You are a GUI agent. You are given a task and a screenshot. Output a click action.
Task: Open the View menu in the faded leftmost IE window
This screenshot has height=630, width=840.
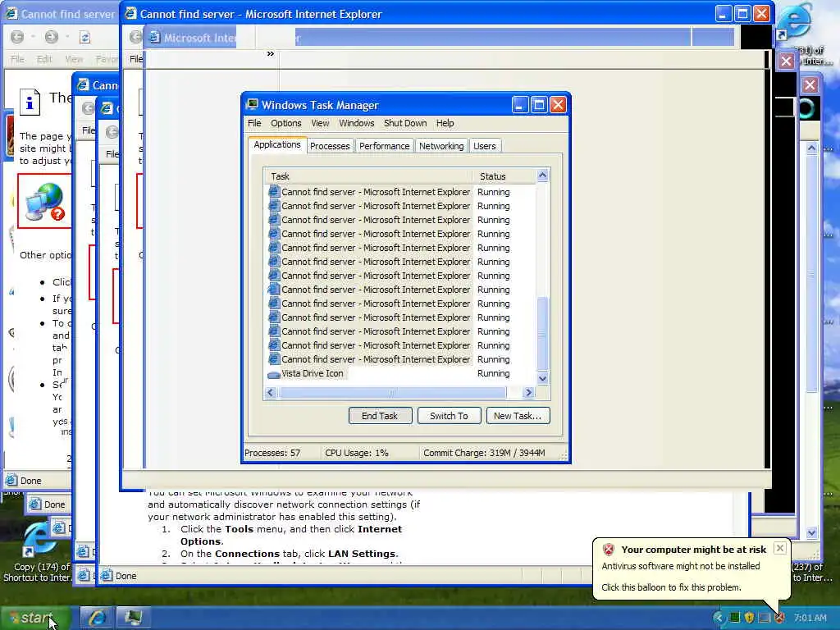73,59
